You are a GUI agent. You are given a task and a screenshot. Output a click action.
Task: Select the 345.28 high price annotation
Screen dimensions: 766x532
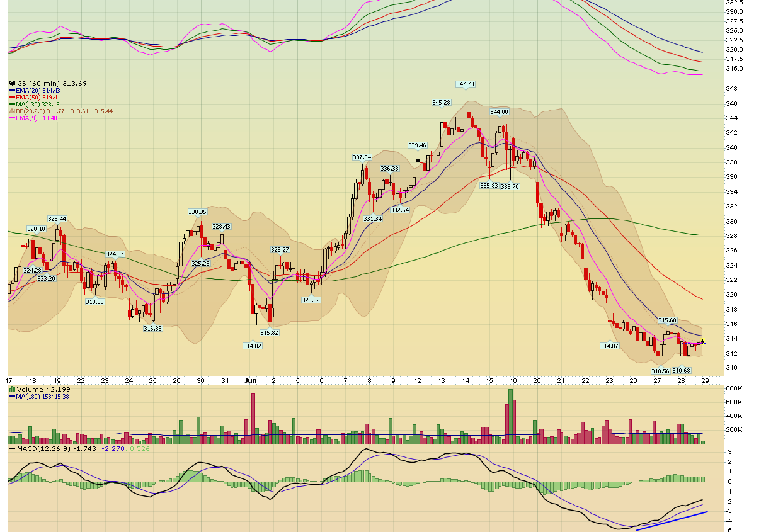point(441,102)
